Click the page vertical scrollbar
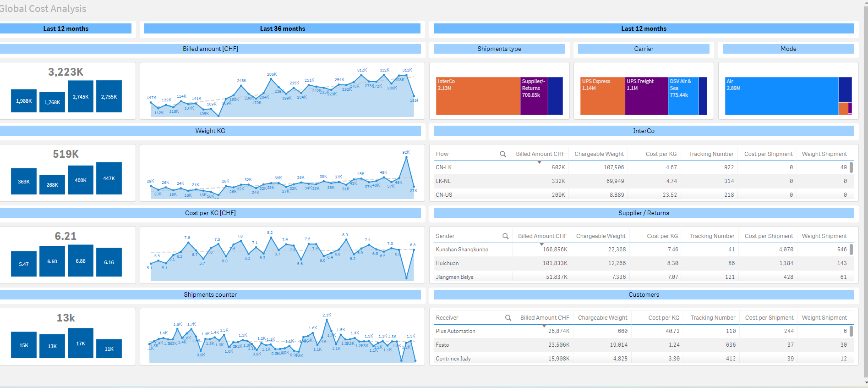This screenshot has height=388, width=868. tap(866, 193)
